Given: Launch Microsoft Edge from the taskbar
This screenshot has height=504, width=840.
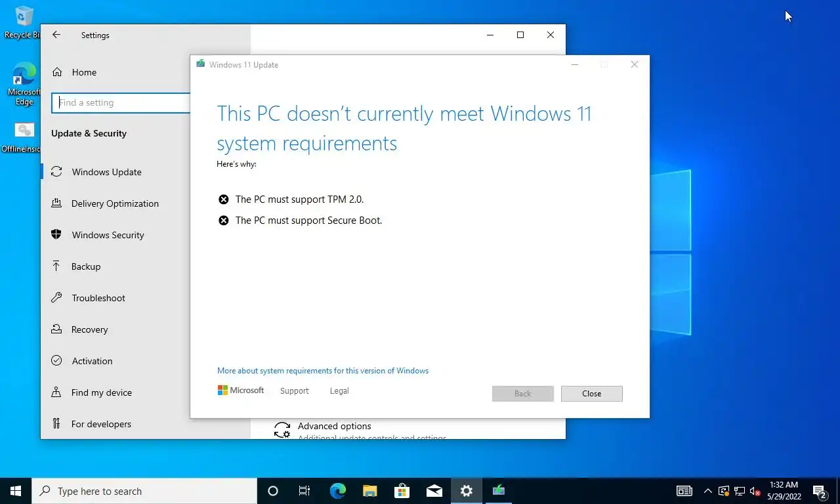Looking at the screenshot, I should (337, 491).
